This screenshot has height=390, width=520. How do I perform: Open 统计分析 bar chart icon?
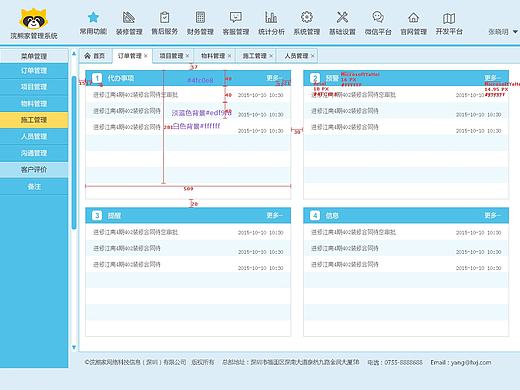[271, 17]
